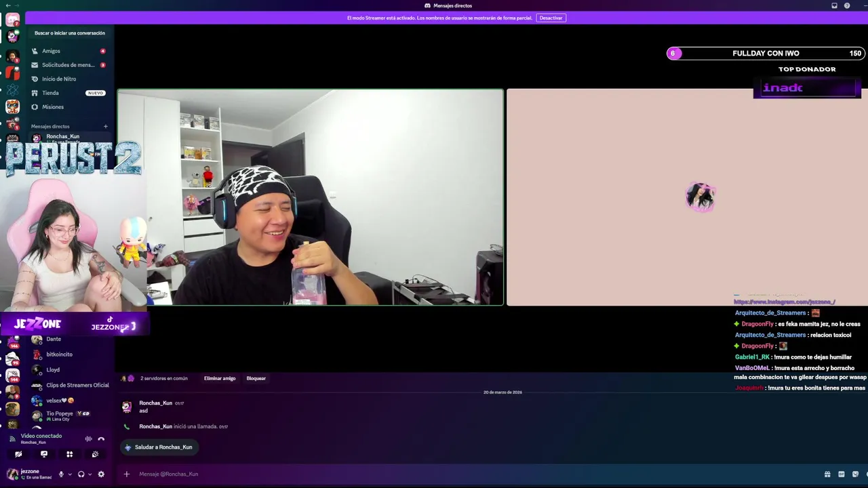Open user settings gear
The height and width of the screenshot is (488, 868).
point(101,474)
